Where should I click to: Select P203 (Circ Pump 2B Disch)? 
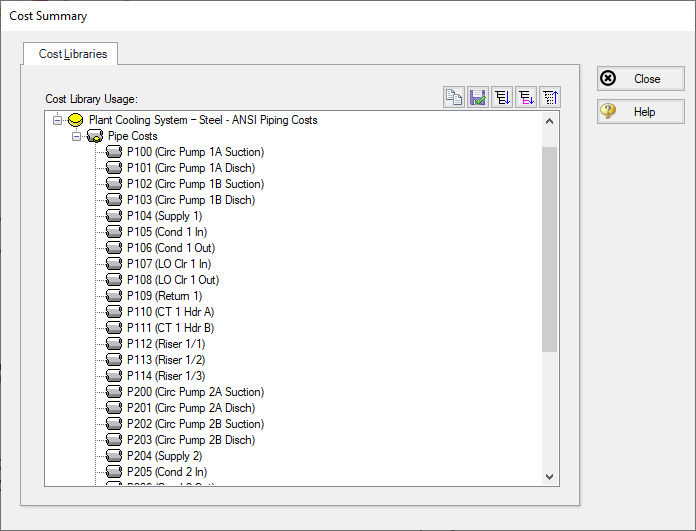coord(191,440)
